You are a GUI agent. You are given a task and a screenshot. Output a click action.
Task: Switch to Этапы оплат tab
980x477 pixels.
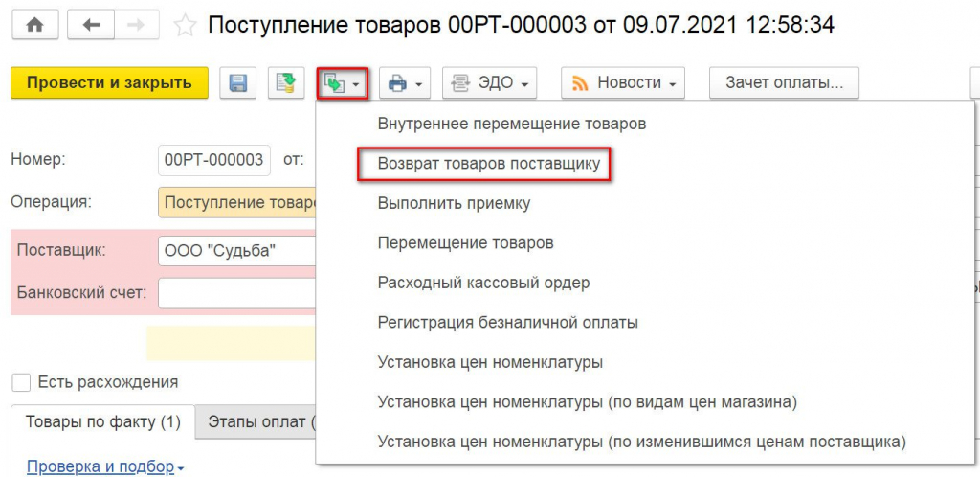click(x=256, y=422)
